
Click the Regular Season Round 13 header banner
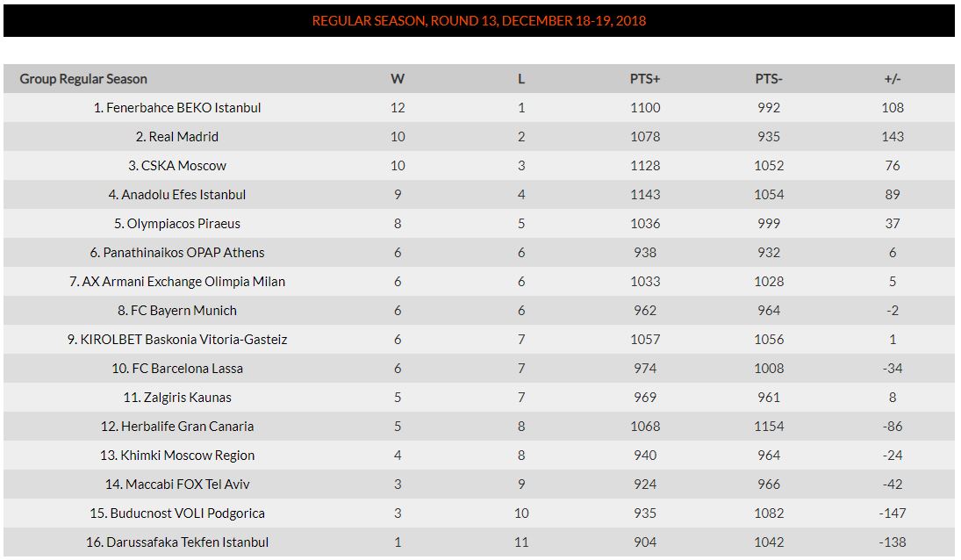[478, 21]
